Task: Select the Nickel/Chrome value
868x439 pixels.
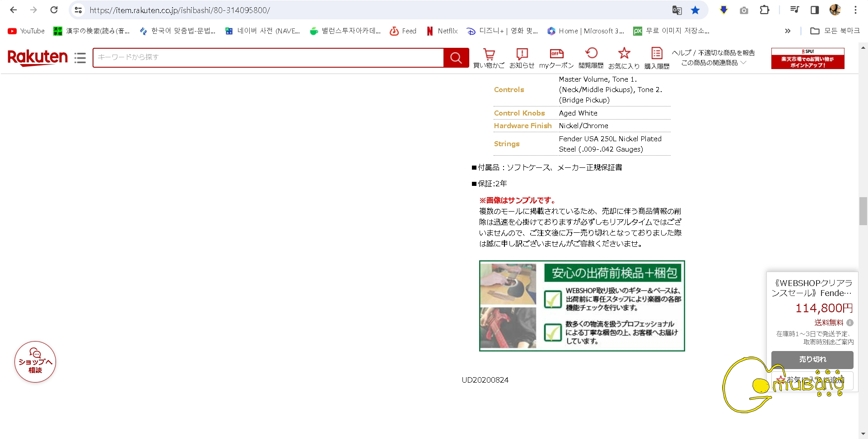Action: coord(583,126)
